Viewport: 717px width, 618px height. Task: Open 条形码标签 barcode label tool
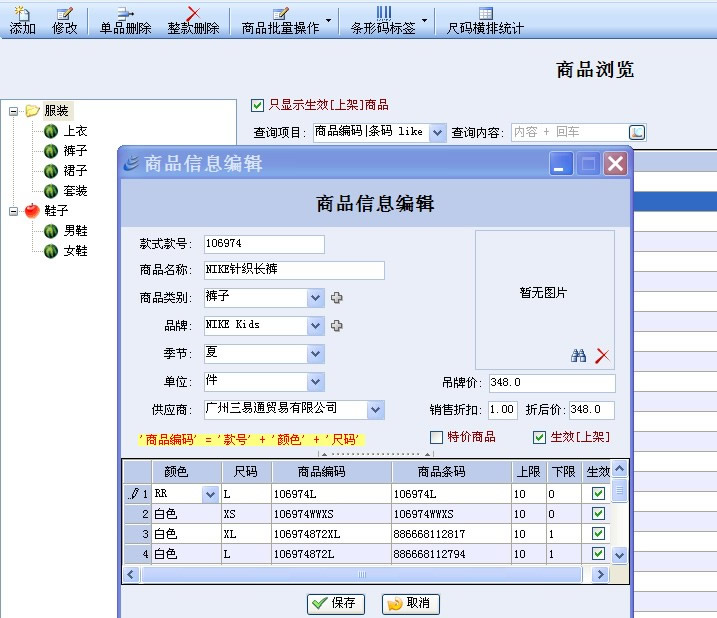tap(389, 21)
